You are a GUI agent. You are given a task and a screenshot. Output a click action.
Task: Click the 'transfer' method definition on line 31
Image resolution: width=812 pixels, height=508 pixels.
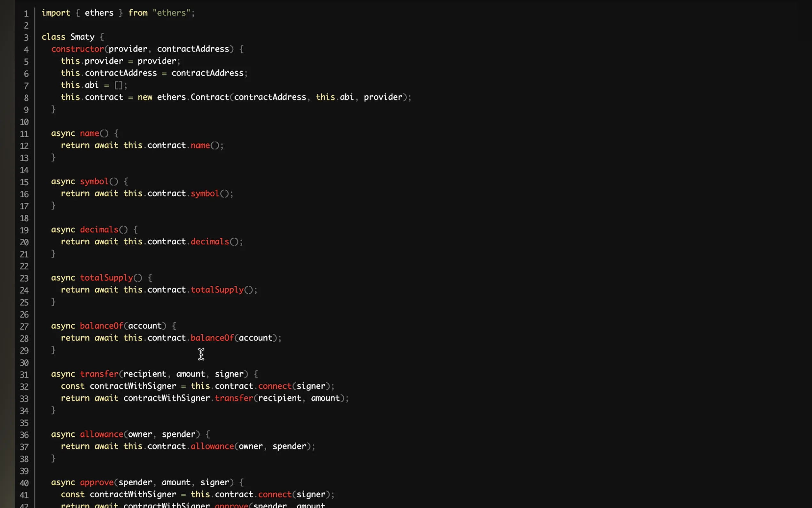[x=99, y=374]
